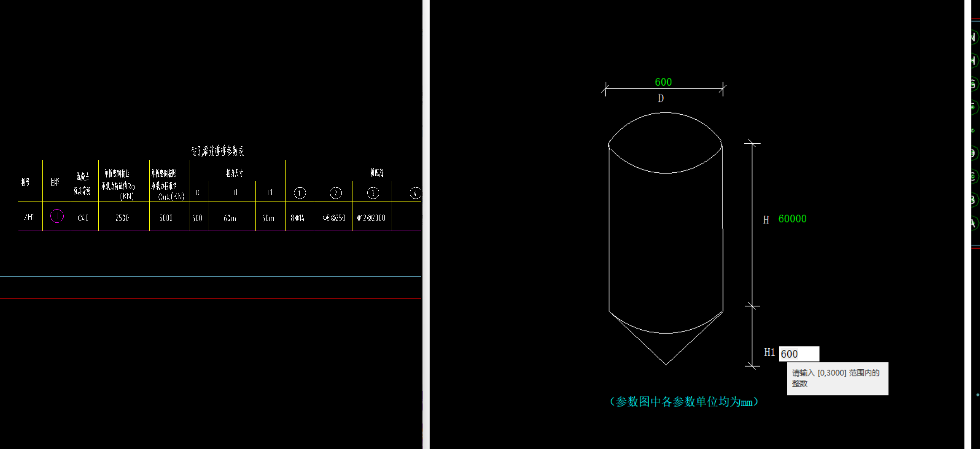Click circled number 1 column header
Screen dimensions: 980x449
coord(300,193)
